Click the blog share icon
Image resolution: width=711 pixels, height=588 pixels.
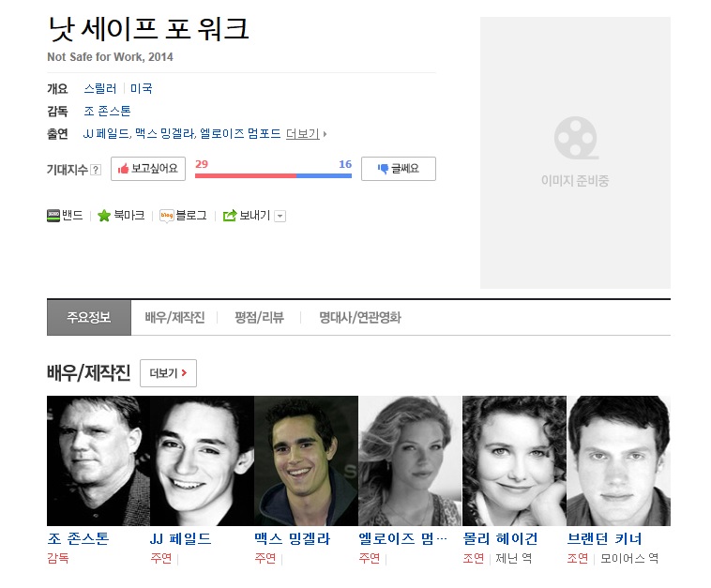point(167,216)
